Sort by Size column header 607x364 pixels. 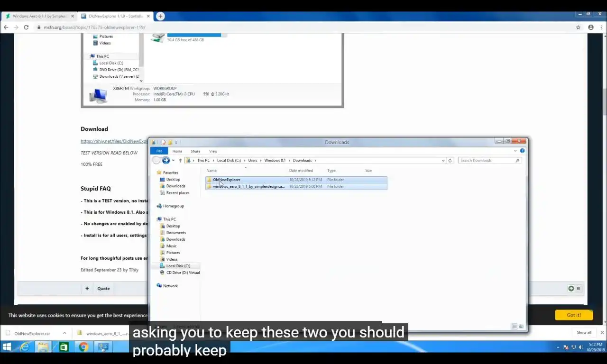tap(368, 171)
